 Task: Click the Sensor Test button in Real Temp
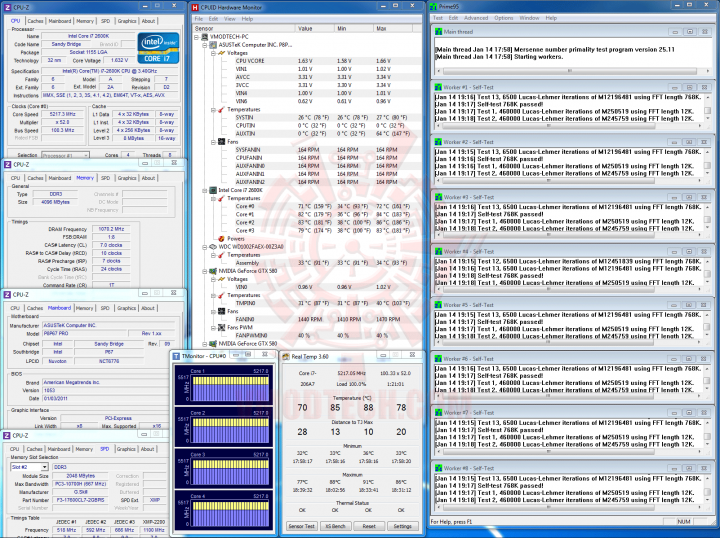tap(302, 526)
